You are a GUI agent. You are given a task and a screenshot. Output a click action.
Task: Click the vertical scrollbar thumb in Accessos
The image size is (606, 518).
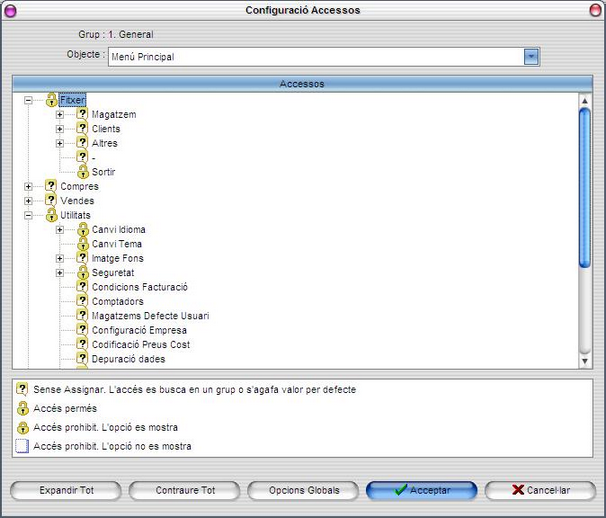[x=585, y=187]
